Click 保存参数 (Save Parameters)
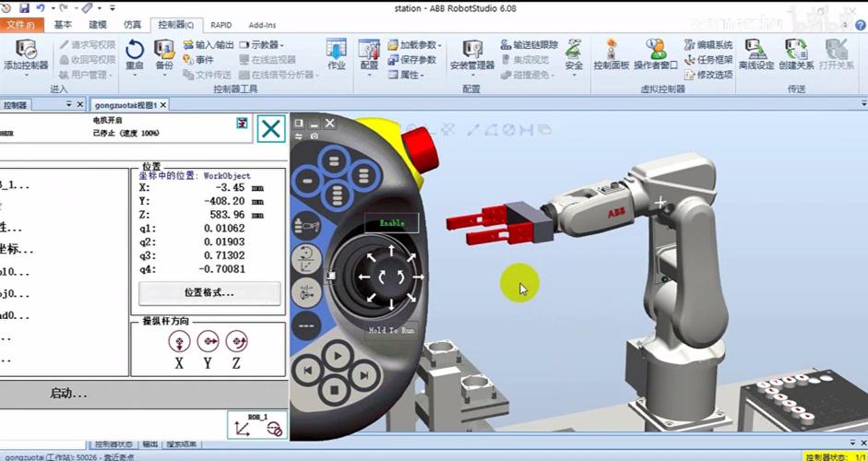Screen dimensions: 868x461 pyautogui.click(x=411, y=60)
